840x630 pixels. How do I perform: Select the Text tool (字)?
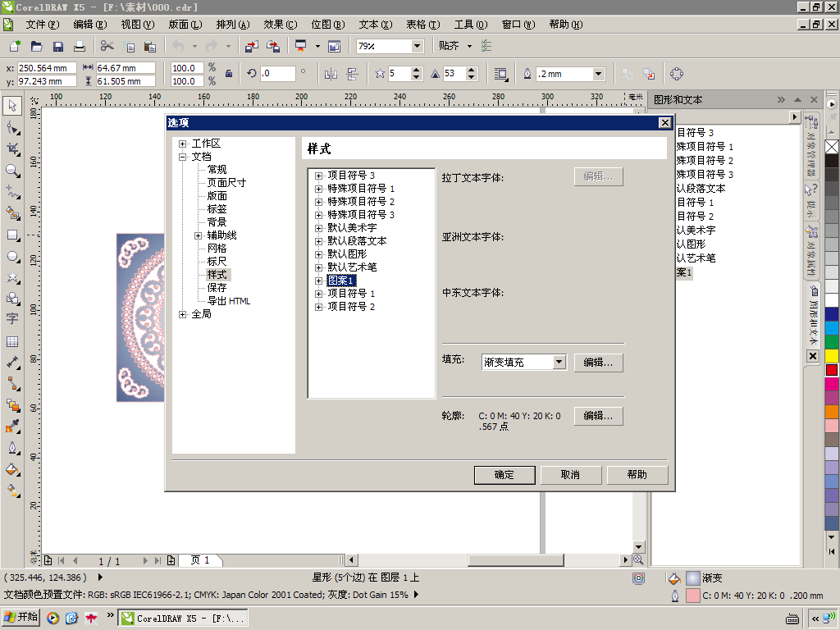click(12, 319)
